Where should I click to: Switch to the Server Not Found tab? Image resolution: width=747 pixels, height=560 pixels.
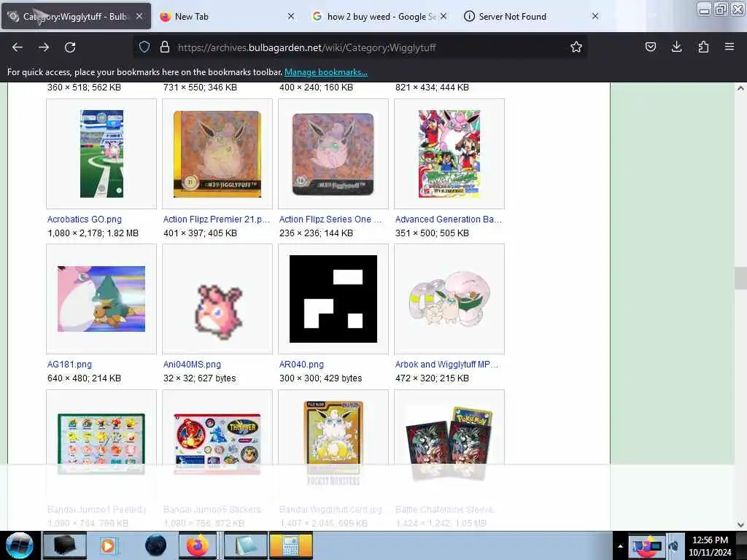pos(531,16)
